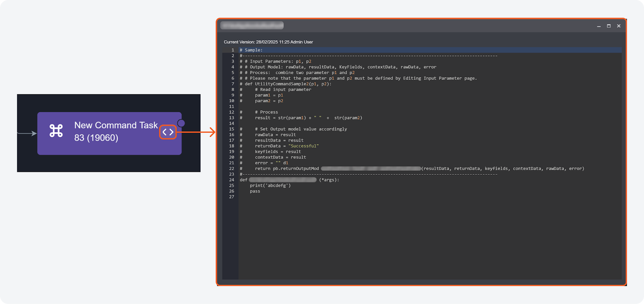Close the code editor window

tap(619, 26)
